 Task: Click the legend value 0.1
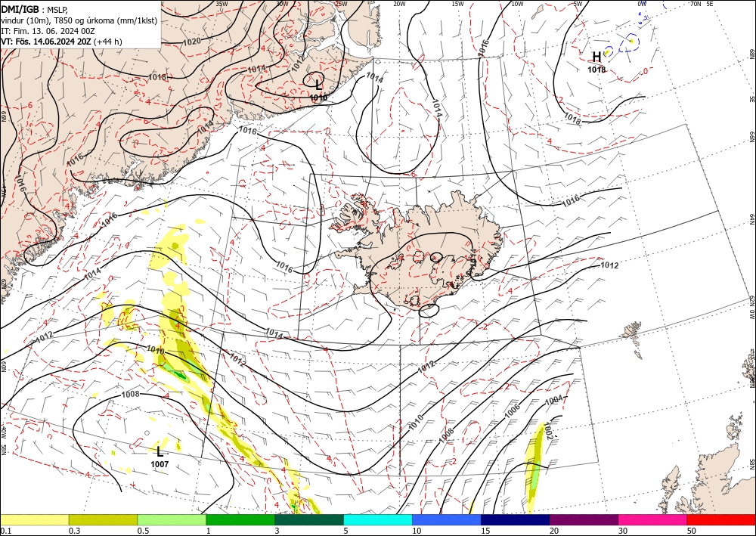pyautogui.click(x=5, y=531)
